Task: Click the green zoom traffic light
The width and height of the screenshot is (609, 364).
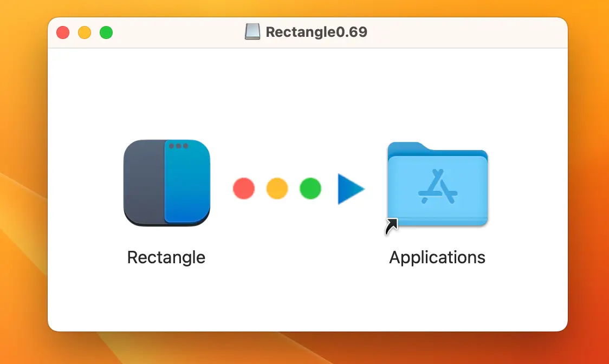Action: click(x=106, y=32)
